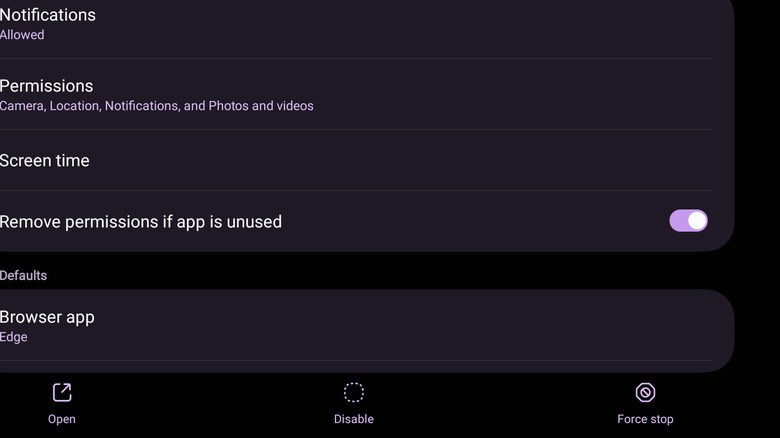Image resolution: width=780 pixels, height=438 pixels.
Task: Tap the "Remove permissions if app is unused" label
Action: [141, 222]
